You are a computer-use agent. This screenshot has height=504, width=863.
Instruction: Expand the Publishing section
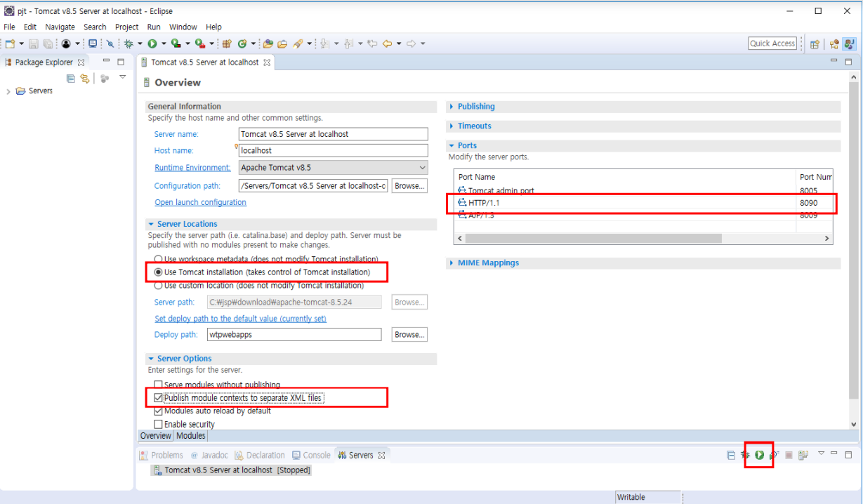pos(452,107)
